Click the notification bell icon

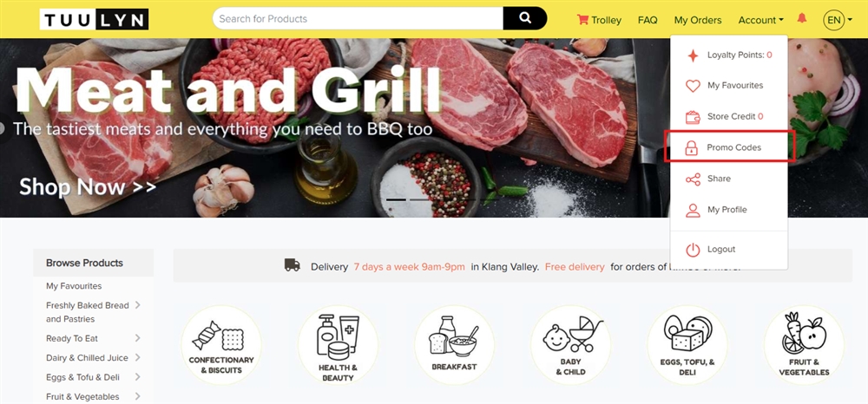pyautogui.click(x=801, y=18)
